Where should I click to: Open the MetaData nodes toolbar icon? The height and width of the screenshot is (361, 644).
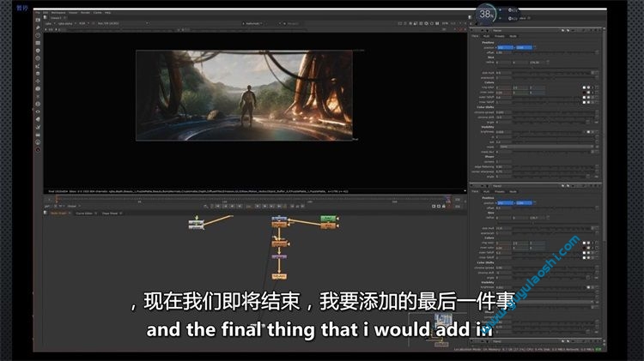point(38,119)
